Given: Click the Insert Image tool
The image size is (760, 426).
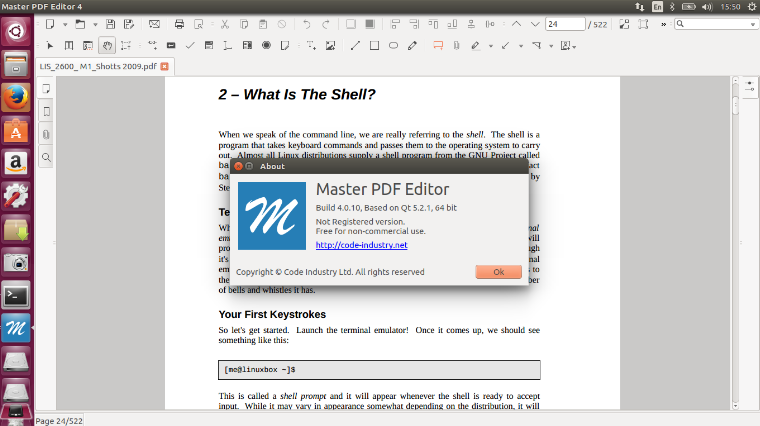Looking at the screenshot, I should [x=331, y=46].
